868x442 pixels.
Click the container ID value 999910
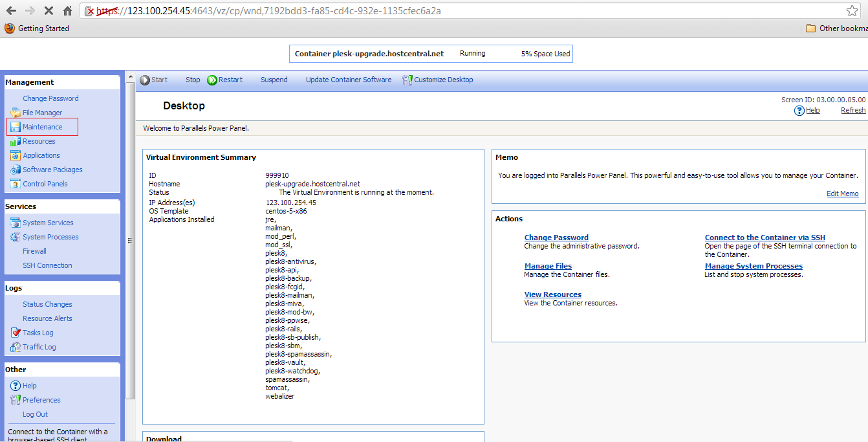point(277,175)
